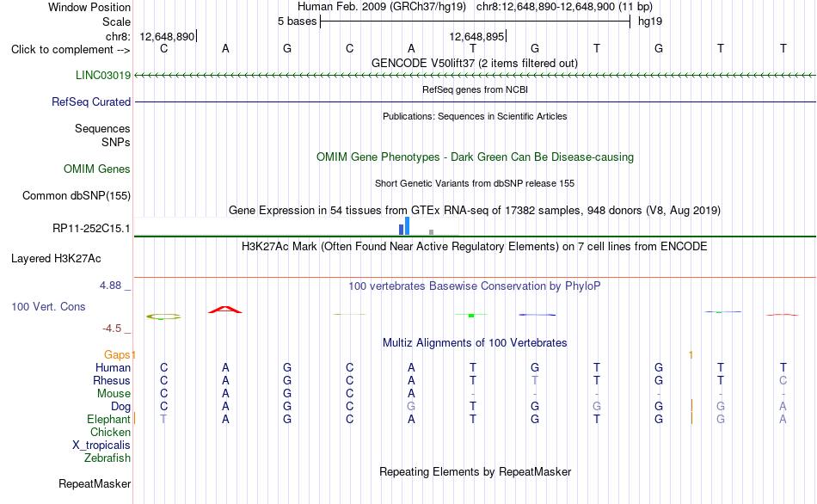Image resolution: width=817 pixels, height=504 pixels.
Task: Click 100 vertebrates Basewise Conservation by PhyloP title
Action: click(x=474, y=286)
